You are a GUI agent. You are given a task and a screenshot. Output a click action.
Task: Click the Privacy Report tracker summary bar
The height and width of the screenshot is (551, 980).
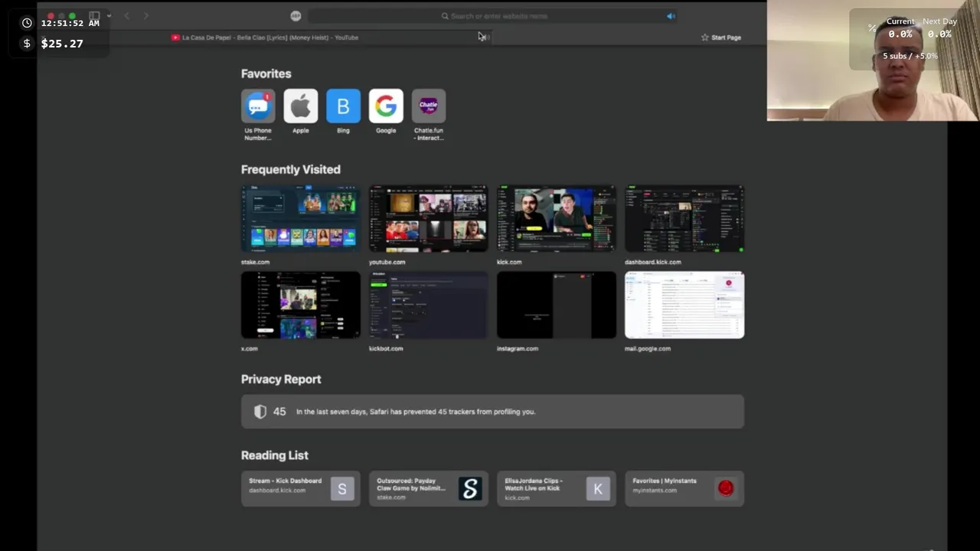coord(492,412)
